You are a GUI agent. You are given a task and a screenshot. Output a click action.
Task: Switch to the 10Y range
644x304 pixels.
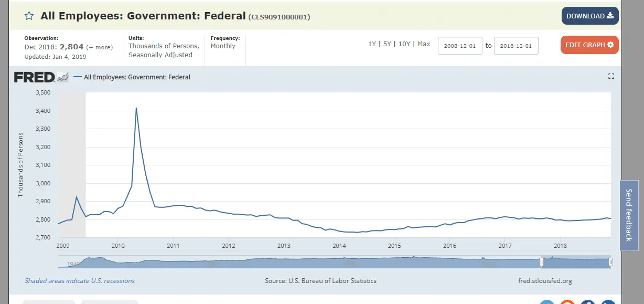[404, 44]
